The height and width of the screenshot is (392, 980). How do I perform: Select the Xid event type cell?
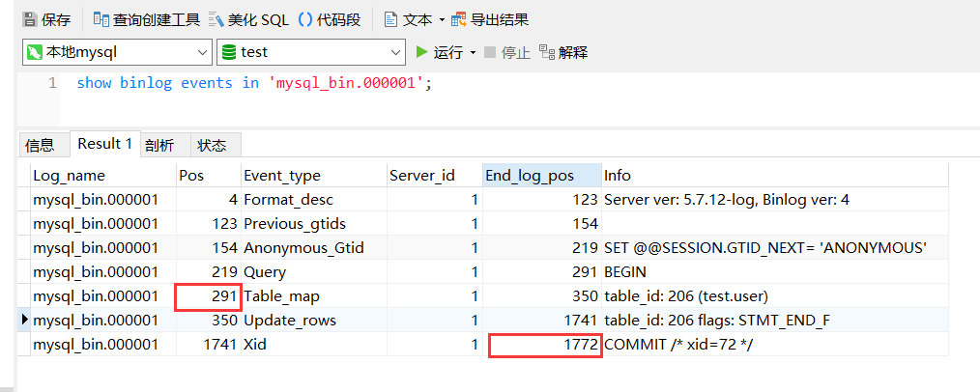(314, 344)
